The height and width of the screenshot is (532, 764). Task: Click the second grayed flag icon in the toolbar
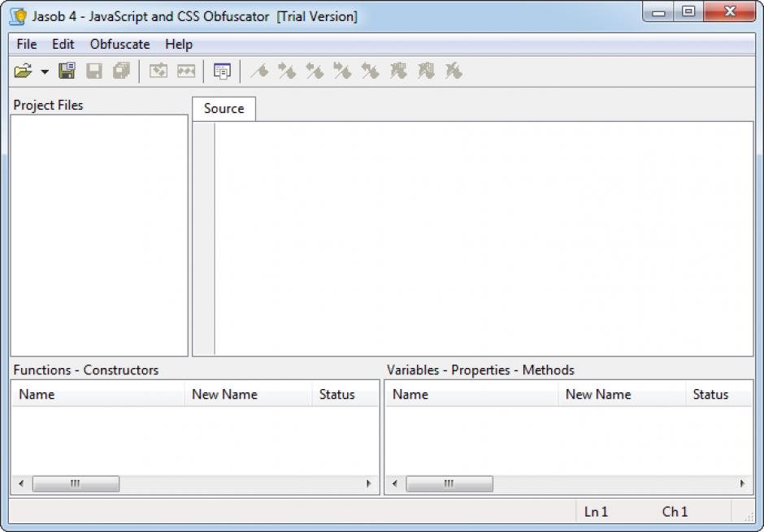click(x=287, y=71)
